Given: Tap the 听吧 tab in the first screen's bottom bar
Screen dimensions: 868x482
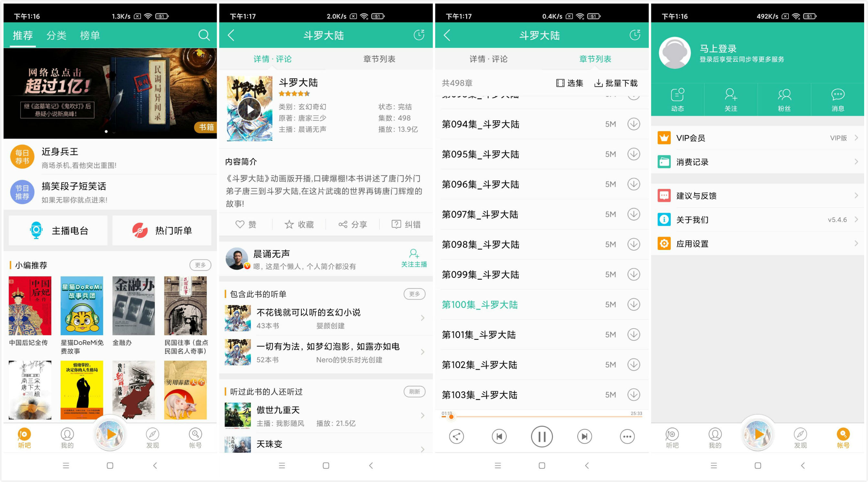Looking at the screenshot, I should [x=24, y=438].
